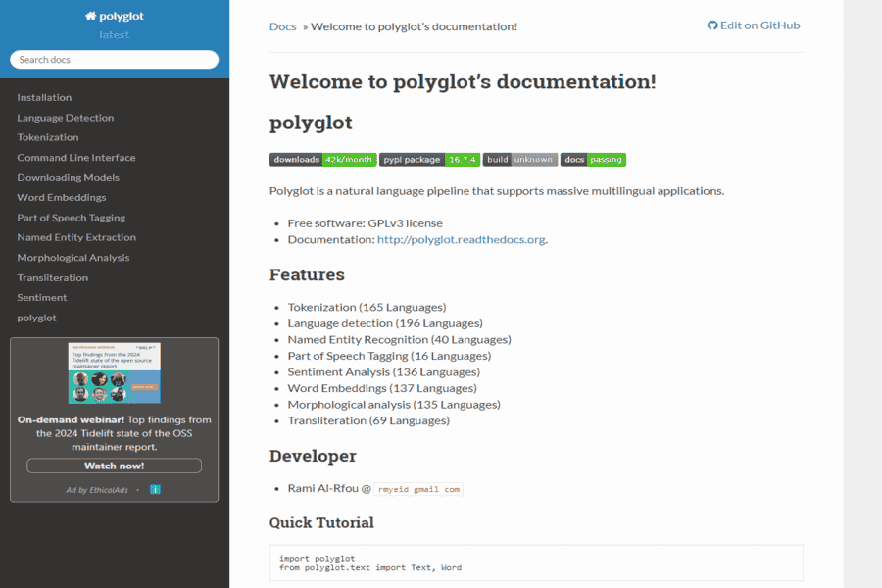
Task: Select Transliteration sidebar entry
Action: click(x=52, y=278)
